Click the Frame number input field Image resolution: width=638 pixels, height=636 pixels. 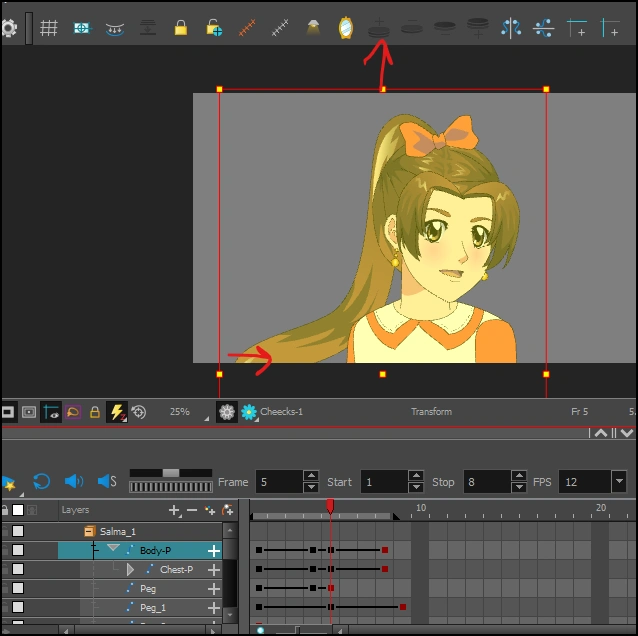[x=279, y=481]
